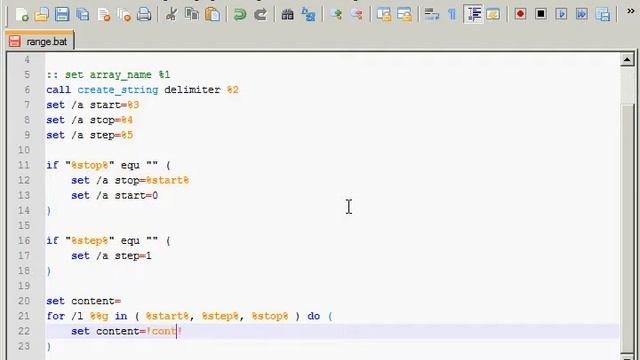
Task: Place cursor on "set /a start=%3"
Action: pyautogui.click(x=93, y=105)
